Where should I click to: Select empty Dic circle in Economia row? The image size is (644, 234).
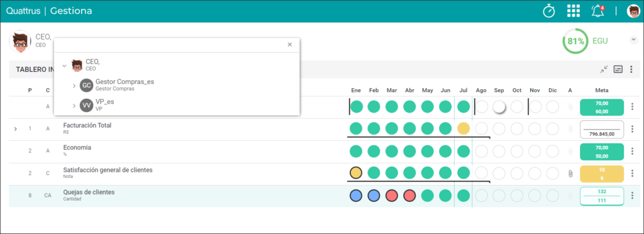click(553, 151)
